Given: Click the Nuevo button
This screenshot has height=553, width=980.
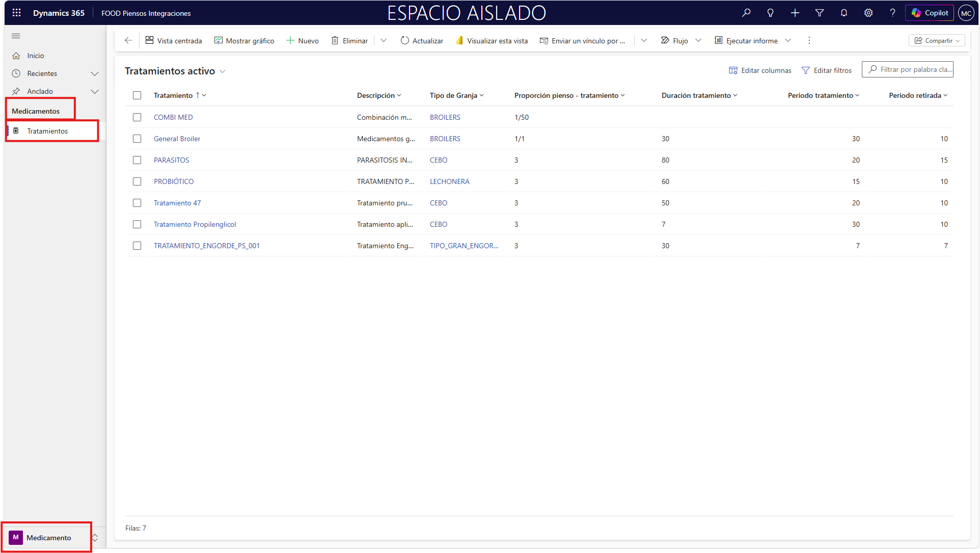Looking at the screenshot, I should 303,40.
